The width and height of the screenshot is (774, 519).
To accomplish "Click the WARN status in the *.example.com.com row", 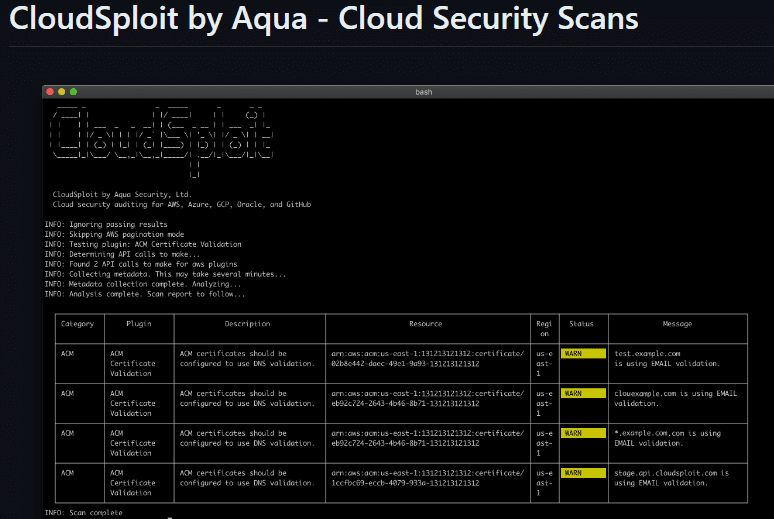I will (583, 433).
